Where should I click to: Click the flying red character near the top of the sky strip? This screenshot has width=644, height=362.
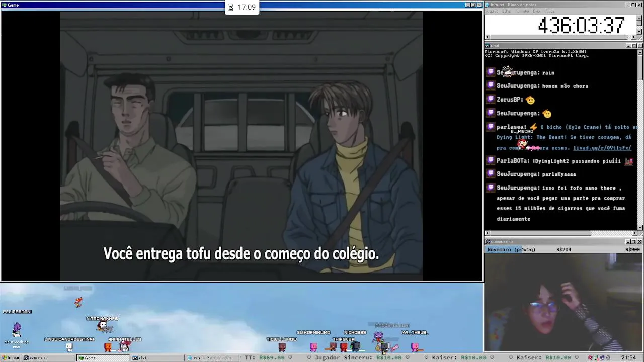click(78, 302)
